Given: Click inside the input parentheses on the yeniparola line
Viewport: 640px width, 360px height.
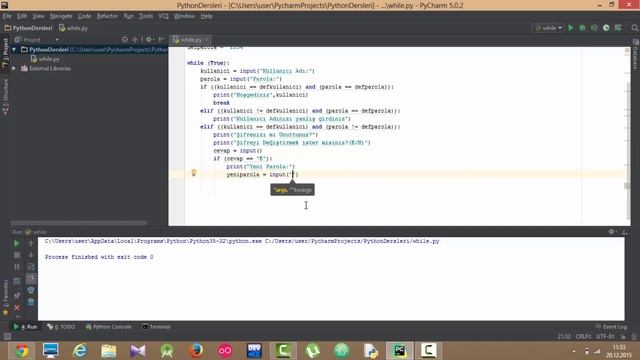Looking at the screenshot, I should pyautogui.click(x=292, y=174).
